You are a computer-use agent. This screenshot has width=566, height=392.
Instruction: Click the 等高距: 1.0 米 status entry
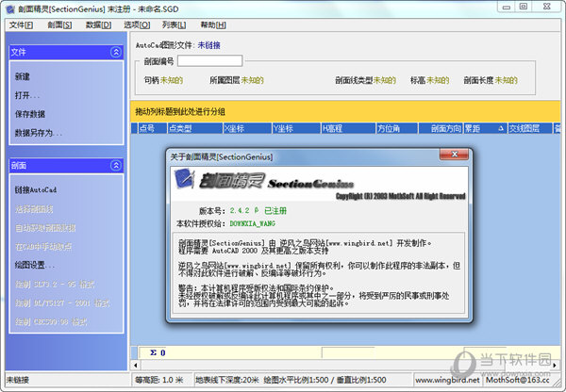click(x=158, y=380)
